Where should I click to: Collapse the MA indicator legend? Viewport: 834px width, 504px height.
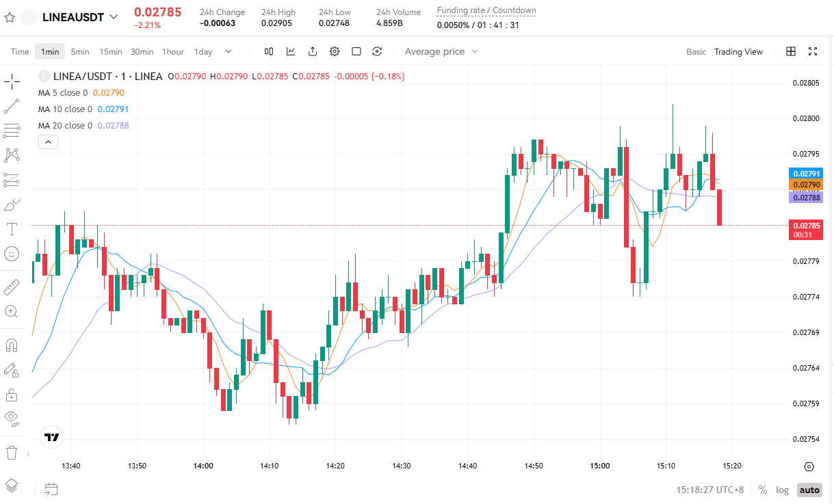click(x=48, y=142)
